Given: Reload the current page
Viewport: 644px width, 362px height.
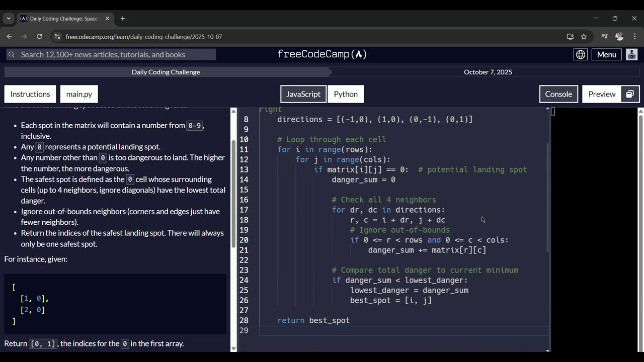Looking at the screenshot, I should pos(39,37).
